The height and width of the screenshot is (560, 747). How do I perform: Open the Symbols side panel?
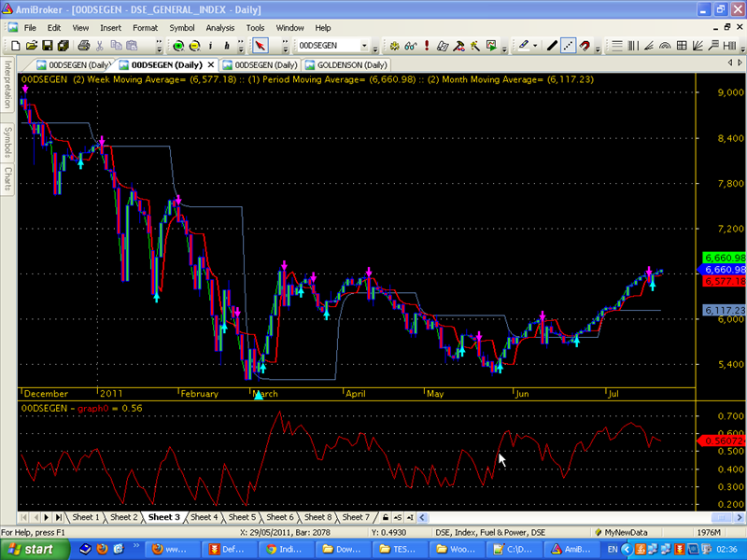click(x=7, y=142)
